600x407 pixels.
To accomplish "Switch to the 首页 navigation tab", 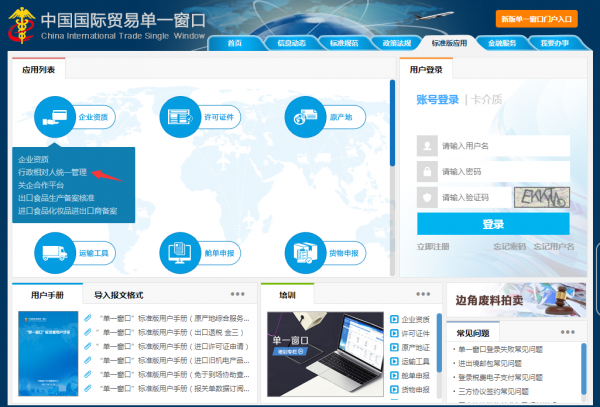I will (235, 44).
